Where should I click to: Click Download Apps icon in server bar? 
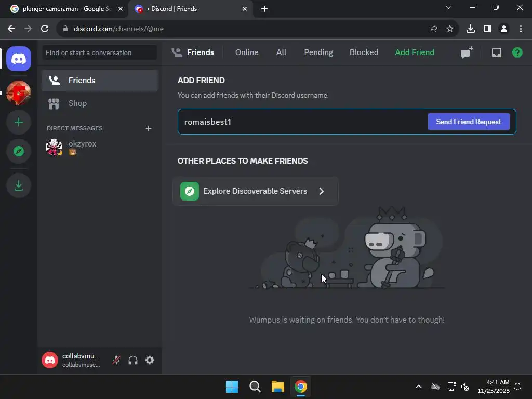click(19, 185)
